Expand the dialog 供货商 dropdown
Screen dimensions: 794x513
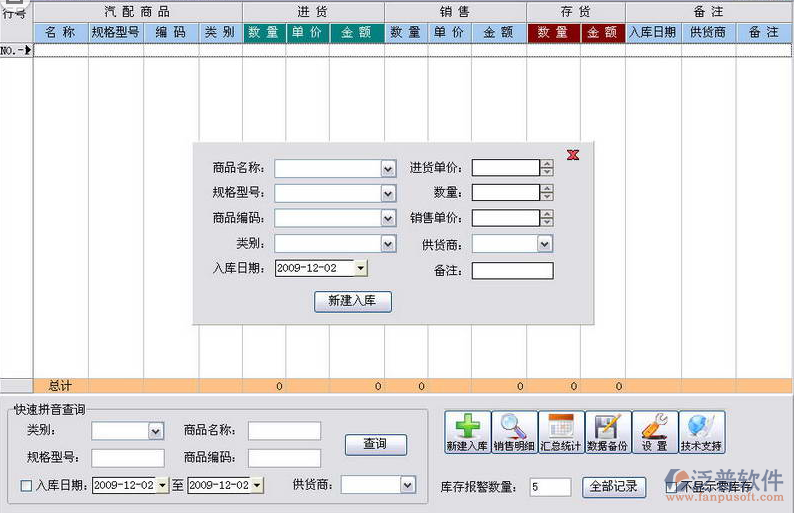[544, 244]
